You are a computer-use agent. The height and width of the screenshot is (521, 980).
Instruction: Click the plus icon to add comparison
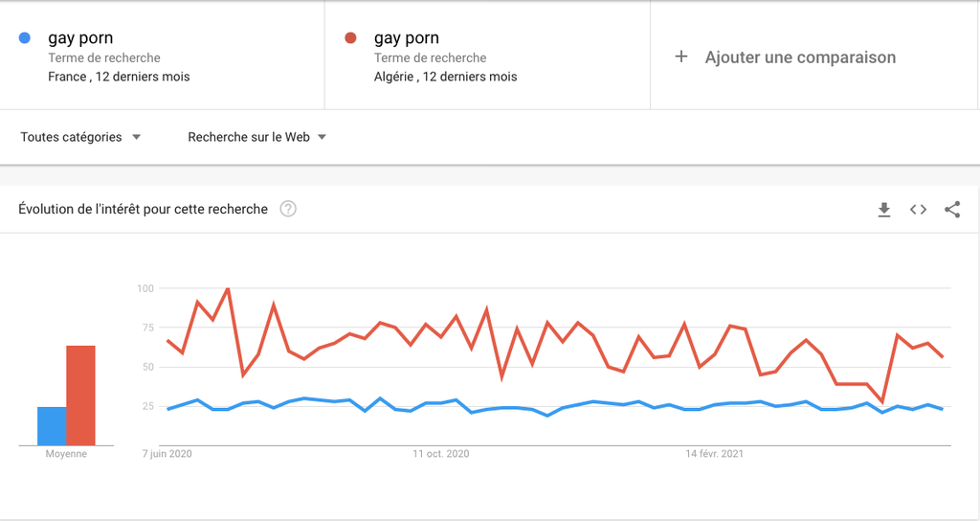[x=681, y=57]
